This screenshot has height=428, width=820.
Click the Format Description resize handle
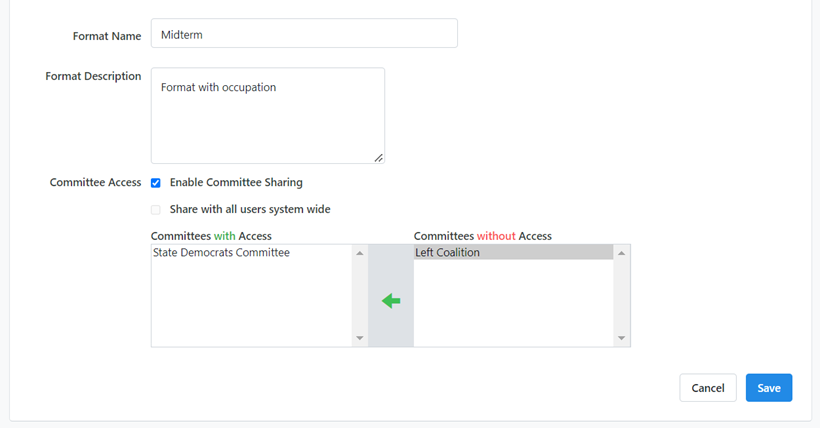[379, 157]
